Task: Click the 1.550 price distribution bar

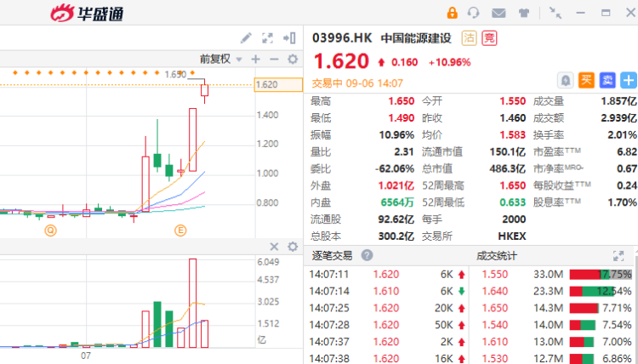Action: pos(601,275)
